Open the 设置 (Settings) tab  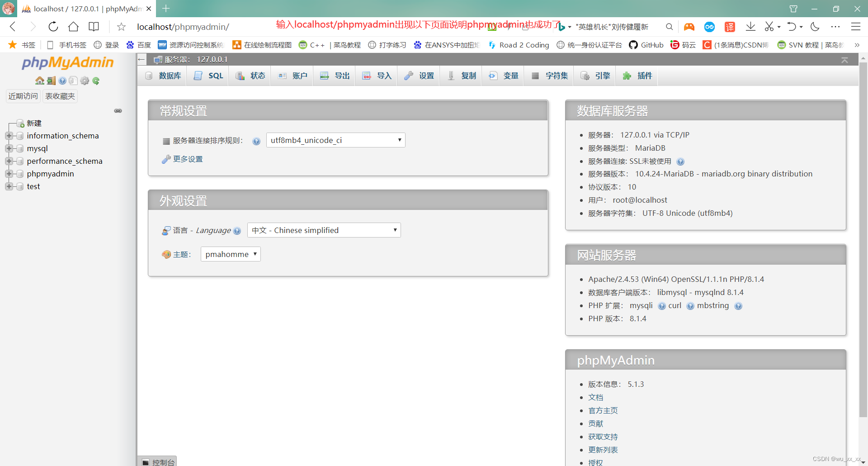[x=419, y=76]
